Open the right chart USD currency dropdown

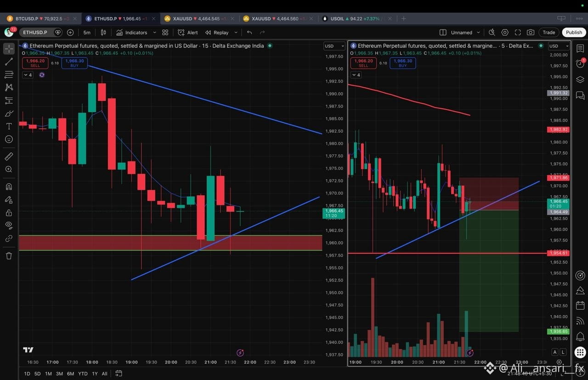point(559,46)
